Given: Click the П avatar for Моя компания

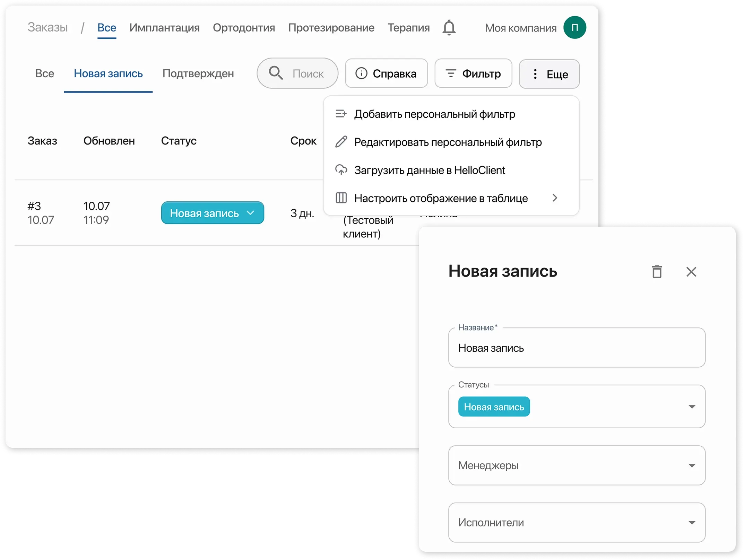Looking at the screenshot, I should [x=574, y=27].
